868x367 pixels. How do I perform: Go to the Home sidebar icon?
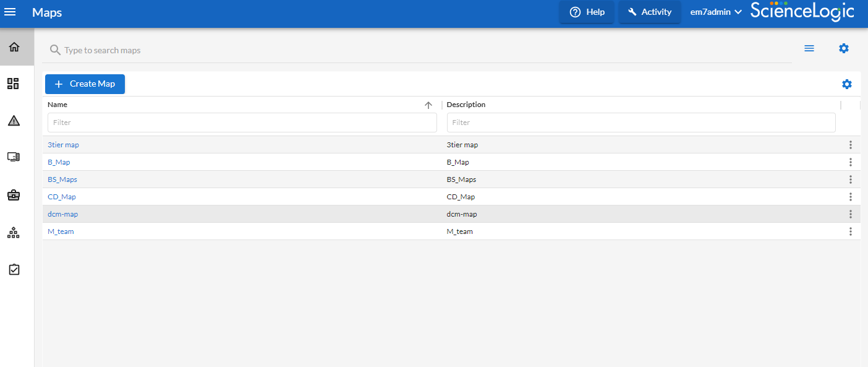14,47
